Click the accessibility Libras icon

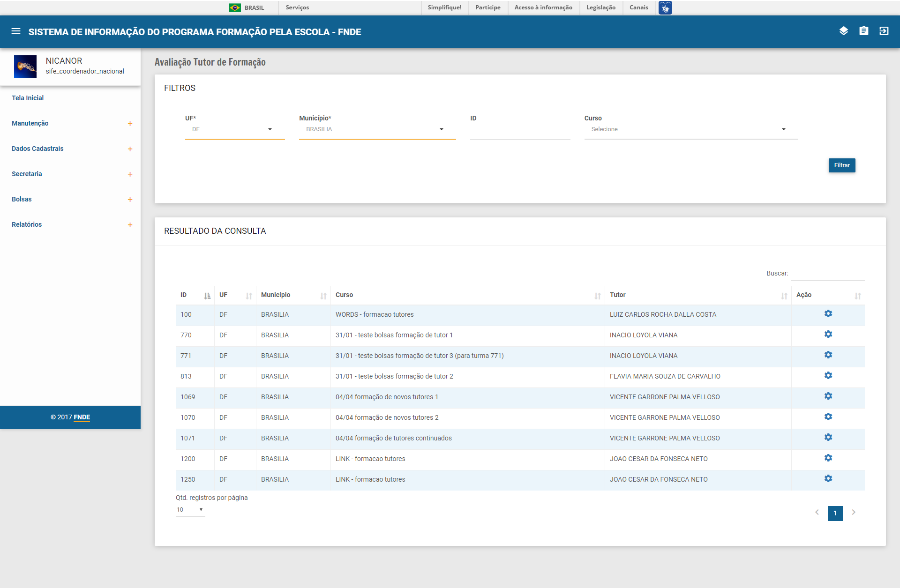pos(665,7)
